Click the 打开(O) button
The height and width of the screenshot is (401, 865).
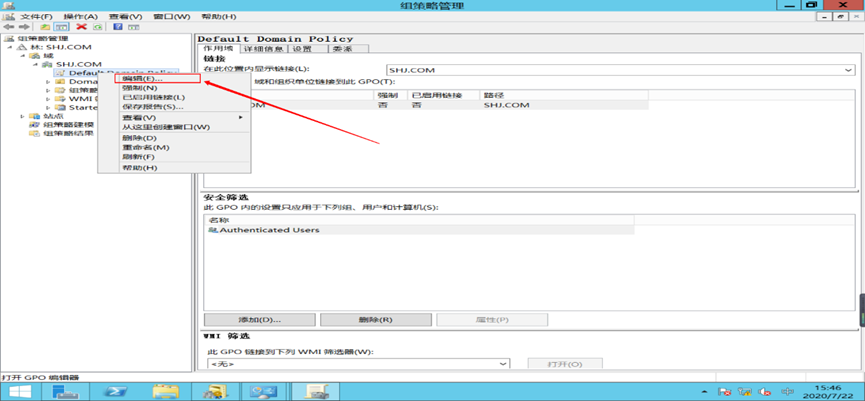565,365
